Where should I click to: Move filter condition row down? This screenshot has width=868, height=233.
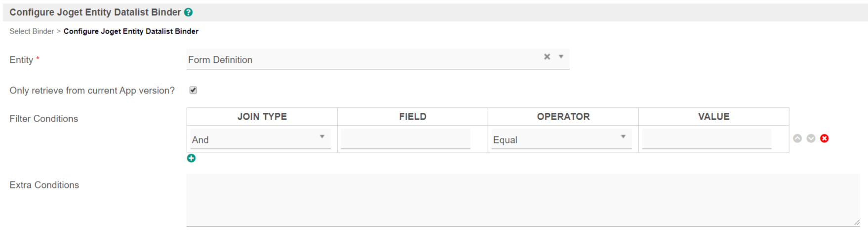(x=811, y=139)
